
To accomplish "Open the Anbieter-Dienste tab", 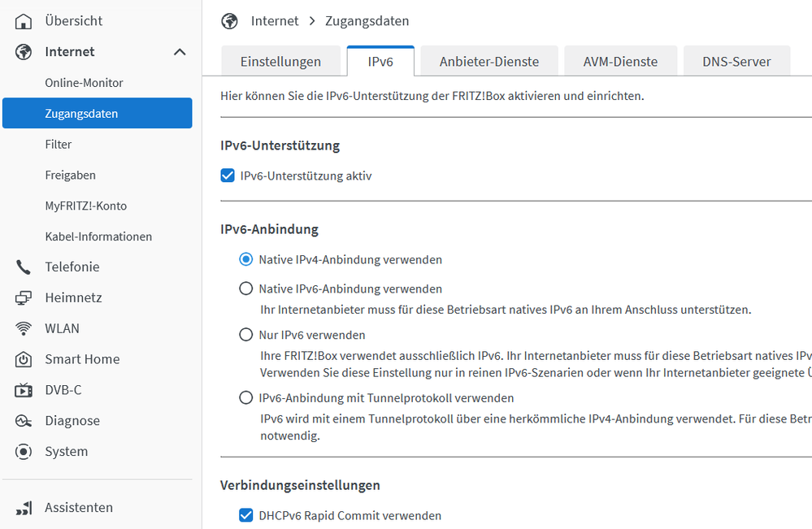I will (x=490, y=62).
